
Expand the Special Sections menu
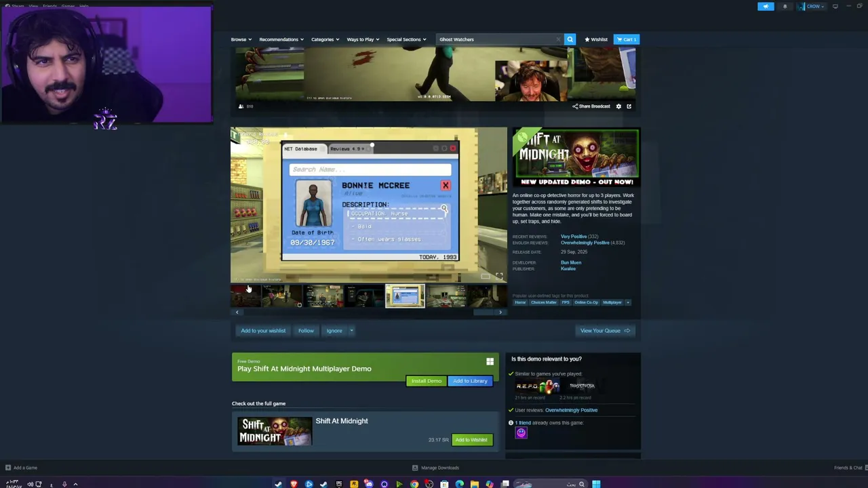[x=406, y=39]
